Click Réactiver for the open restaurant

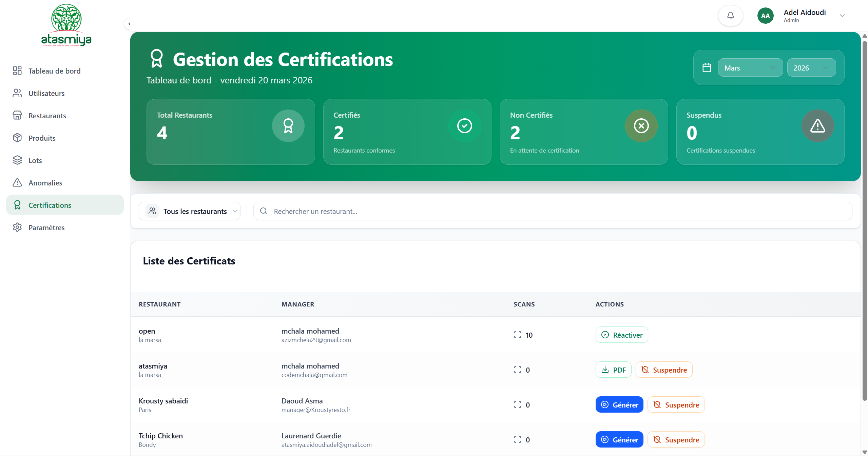(x=621, y=335)
